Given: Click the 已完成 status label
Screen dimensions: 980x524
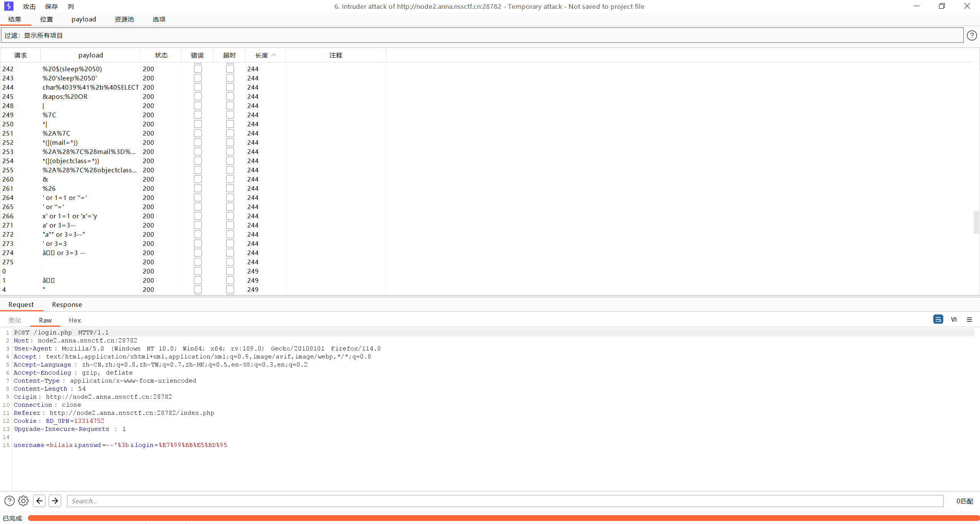Looking at the screenshot, I should tap(13, 518).
